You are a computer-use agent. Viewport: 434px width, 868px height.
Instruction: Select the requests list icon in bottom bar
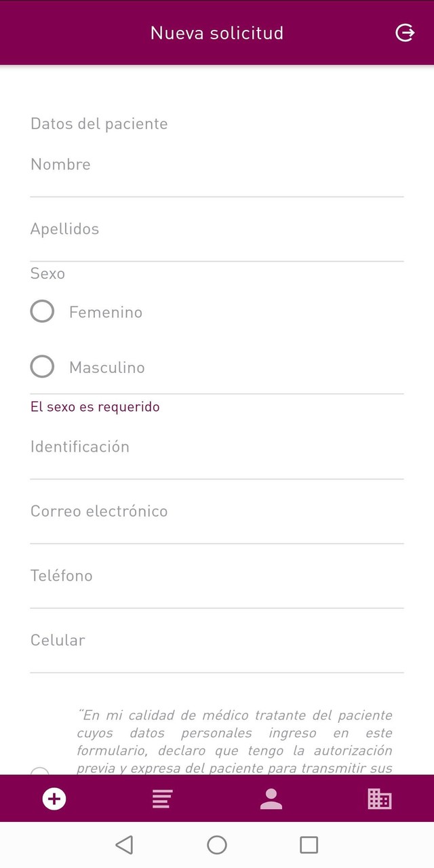pyautogui.click(x=163, y=799)
